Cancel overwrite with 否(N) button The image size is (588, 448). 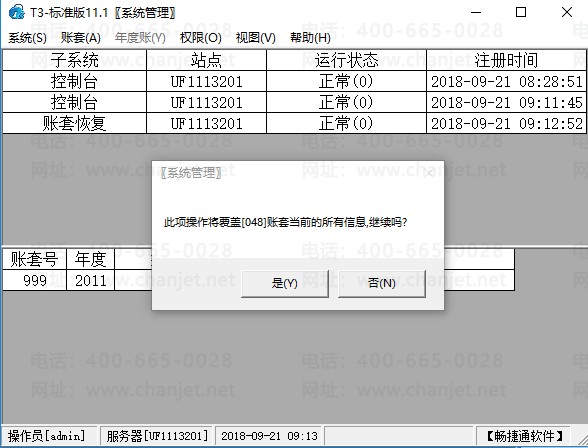click(382, 283)
